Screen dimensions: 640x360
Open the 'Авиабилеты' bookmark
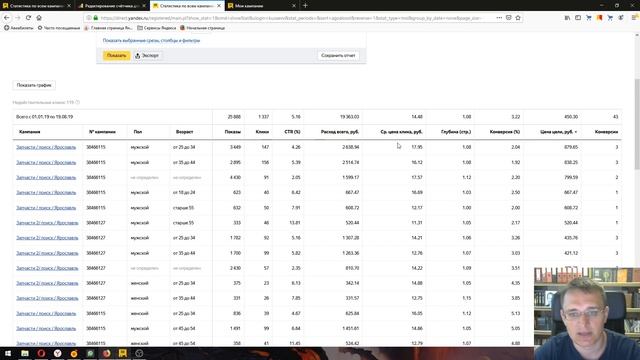pyautogui.click(x=19, y=28)
